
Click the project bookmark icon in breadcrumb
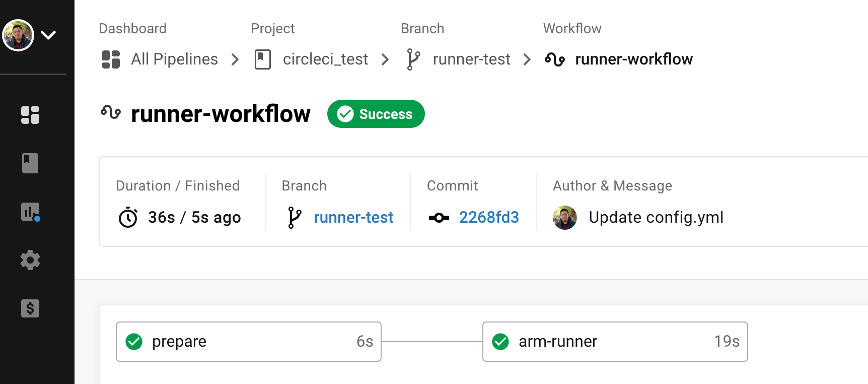click(x=263, y=59)
